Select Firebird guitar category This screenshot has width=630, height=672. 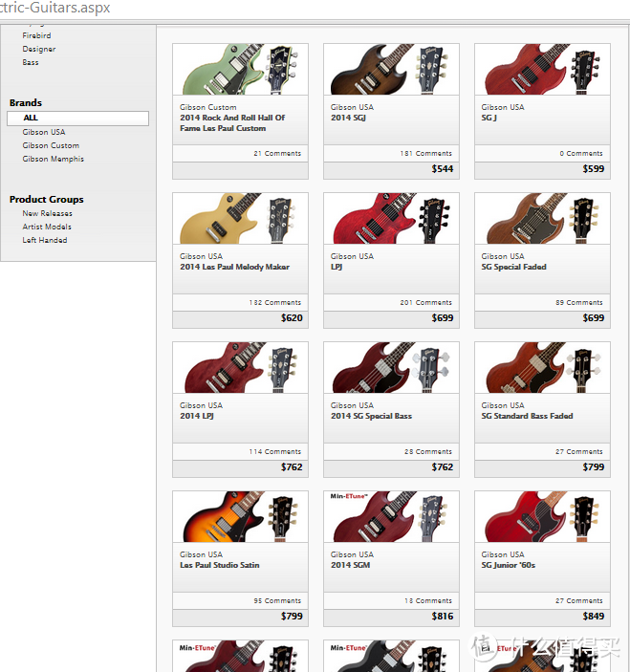(36, 35)
